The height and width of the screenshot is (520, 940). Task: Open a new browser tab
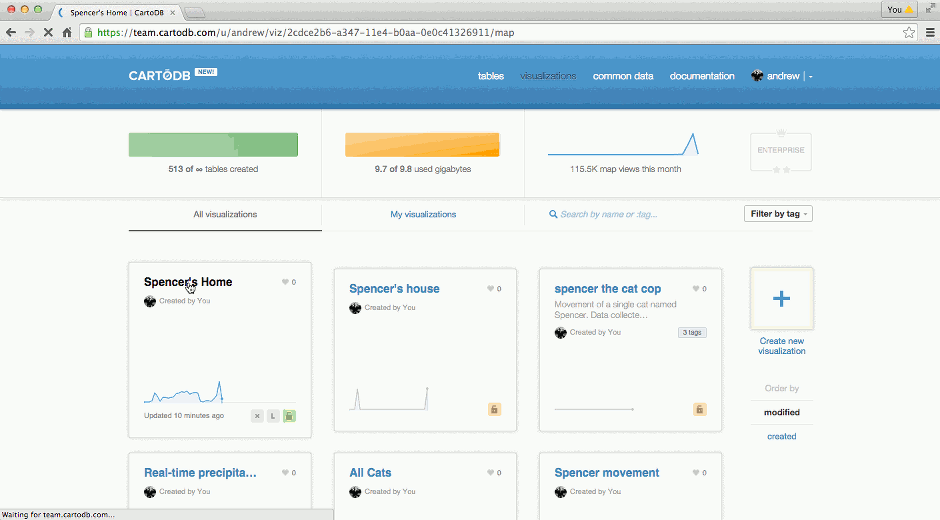point(194,13)
